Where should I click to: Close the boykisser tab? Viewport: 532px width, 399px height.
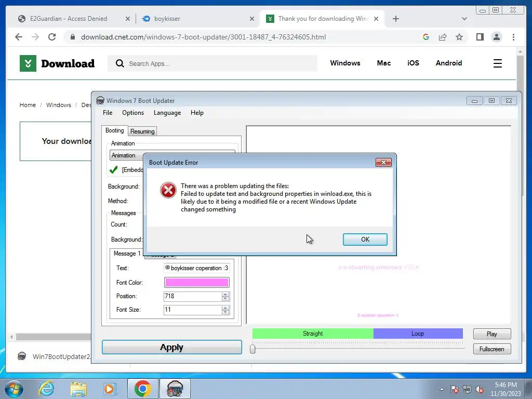252,19
